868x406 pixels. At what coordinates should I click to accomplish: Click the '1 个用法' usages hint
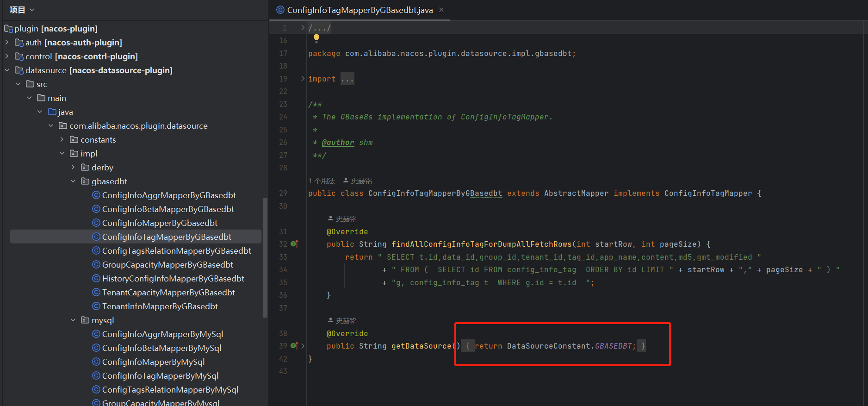[322, 181]
